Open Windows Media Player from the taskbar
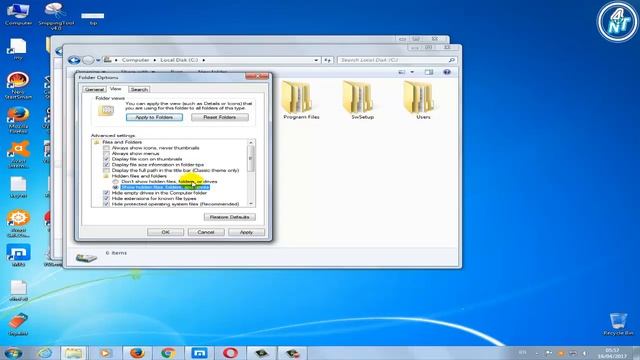This screenshot has height=360, width=640. pos(105,353)
